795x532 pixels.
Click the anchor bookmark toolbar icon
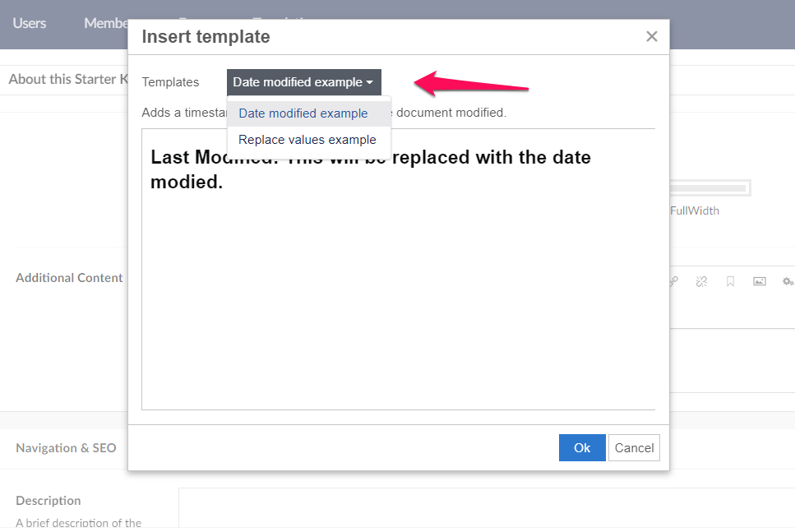pyautogui.click(x=730, y=281)
